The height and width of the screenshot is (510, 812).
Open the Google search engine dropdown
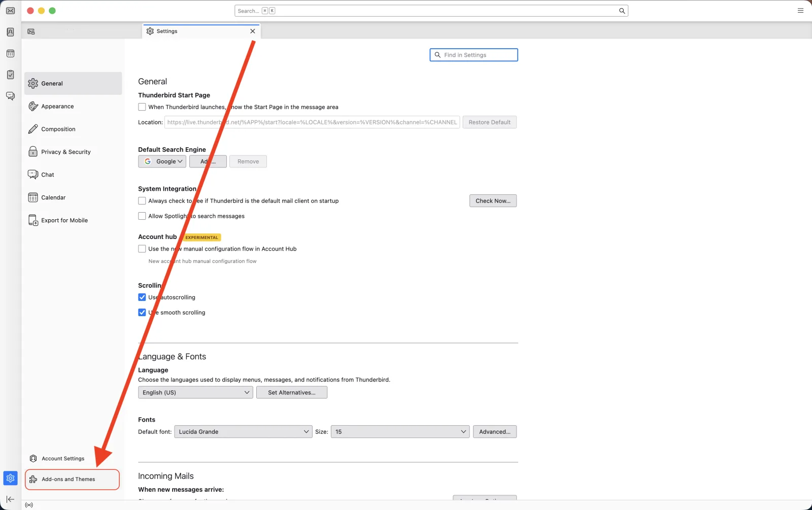[162, 161]
